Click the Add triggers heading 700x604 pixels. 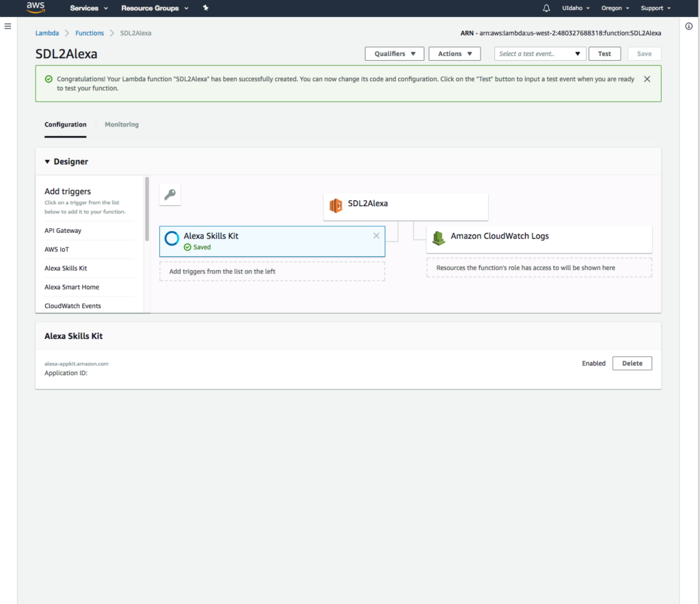(68, 191)
